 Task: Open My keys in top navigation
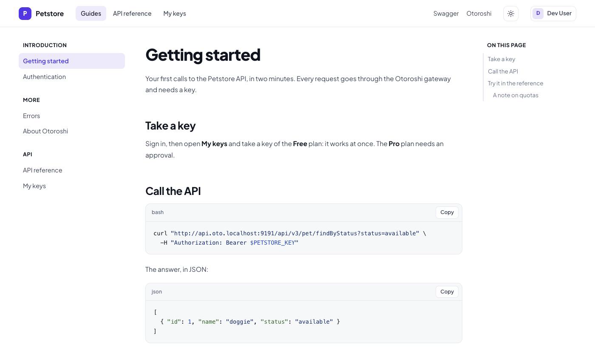tap(175, 14)
